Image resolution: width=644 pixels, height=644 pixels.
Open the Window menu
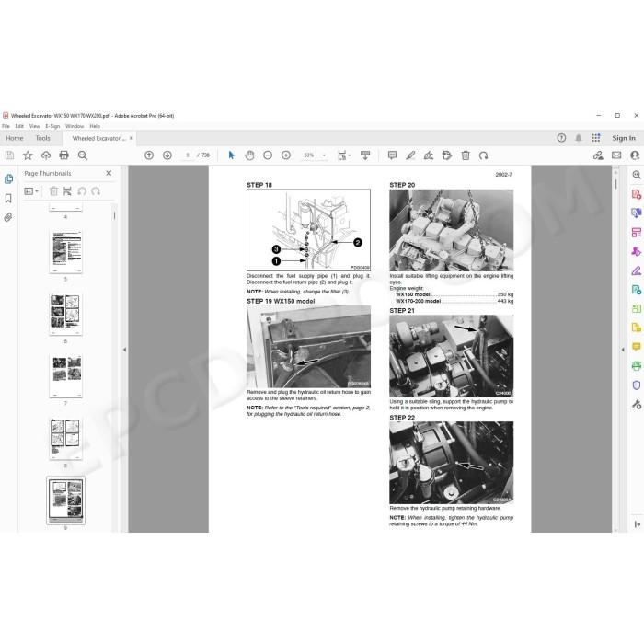[75, 126]
